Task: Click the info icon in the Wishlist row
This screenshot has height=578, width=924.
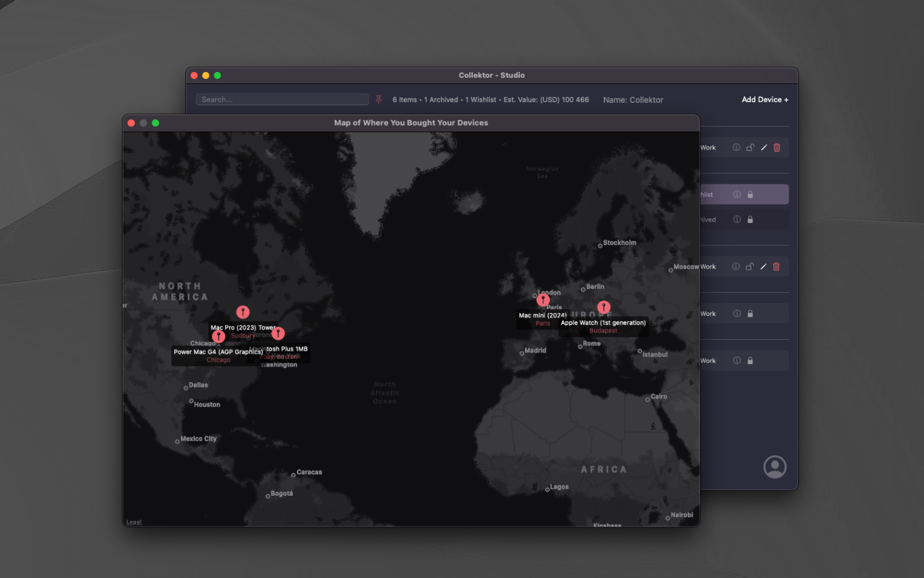Action: [x=737, y=195]
